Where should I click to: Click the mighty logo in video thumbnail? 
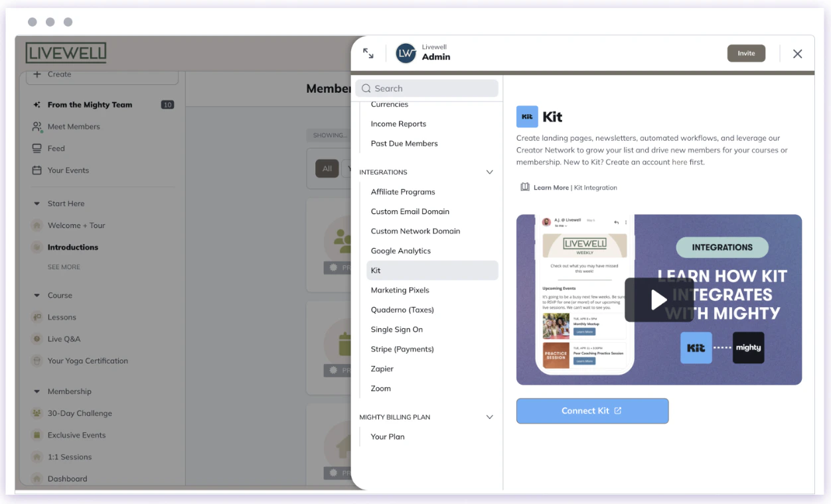click(x=748, y=347)
